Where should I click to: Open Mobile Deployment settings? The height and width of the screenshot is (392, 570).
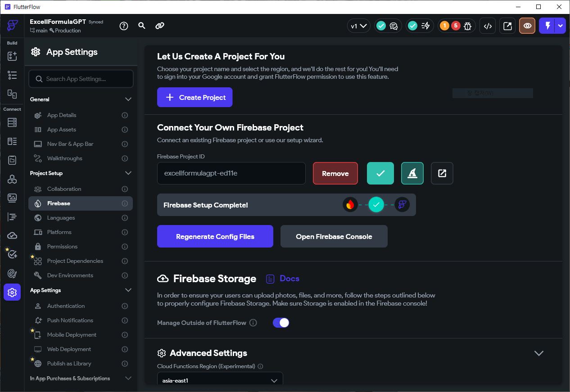click(81, 335)
